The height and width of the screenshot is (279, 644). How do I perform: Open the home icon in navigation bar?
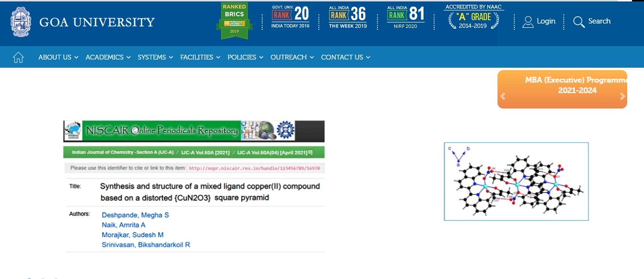click(x=19, y=58)
